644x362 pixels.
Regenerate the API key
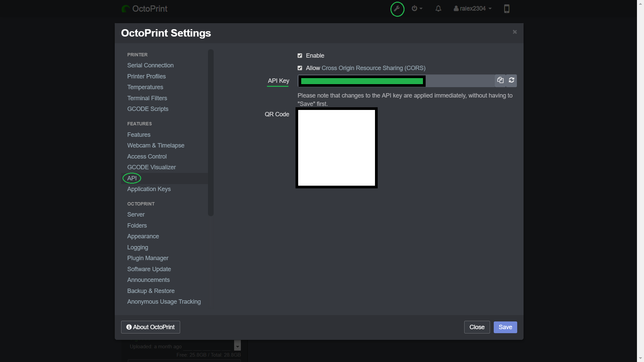[511, 80]
